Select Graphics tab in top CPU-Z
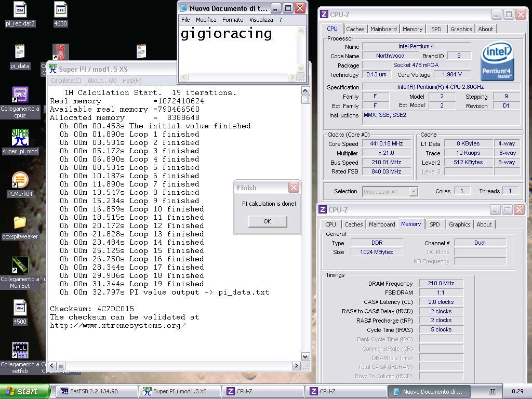 pyautogui.click(x=461, y=29)
